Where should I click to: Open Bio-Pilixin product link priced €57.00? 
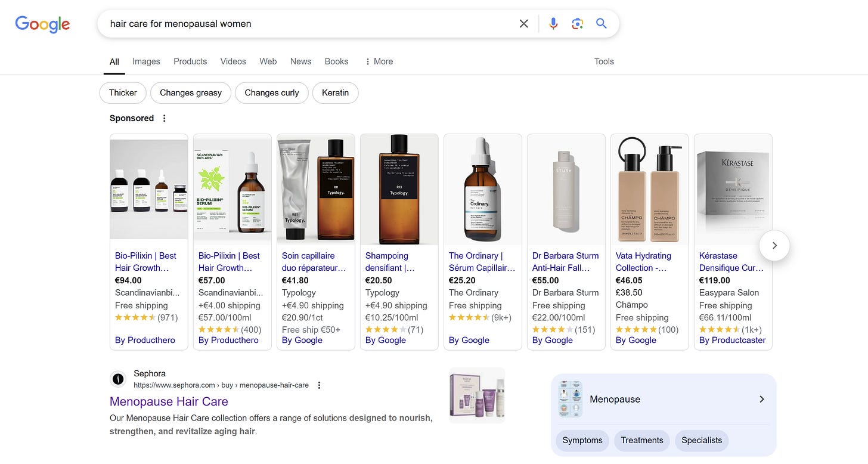coord(229,262)
